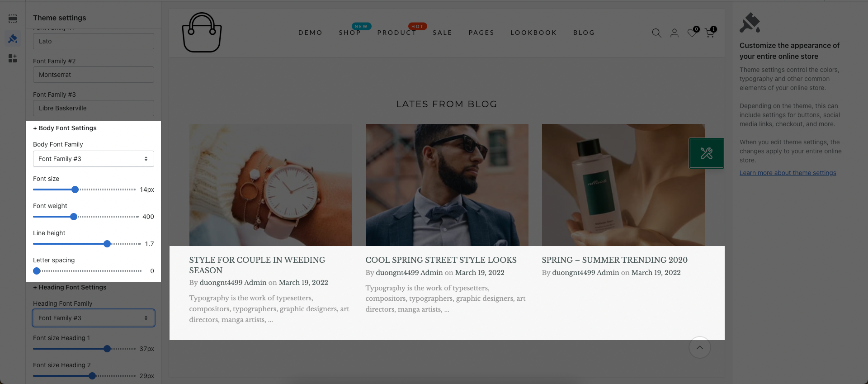868x384 pixels.
Task: Open the Body Font Family dropdown
Action: click(94, 159)
